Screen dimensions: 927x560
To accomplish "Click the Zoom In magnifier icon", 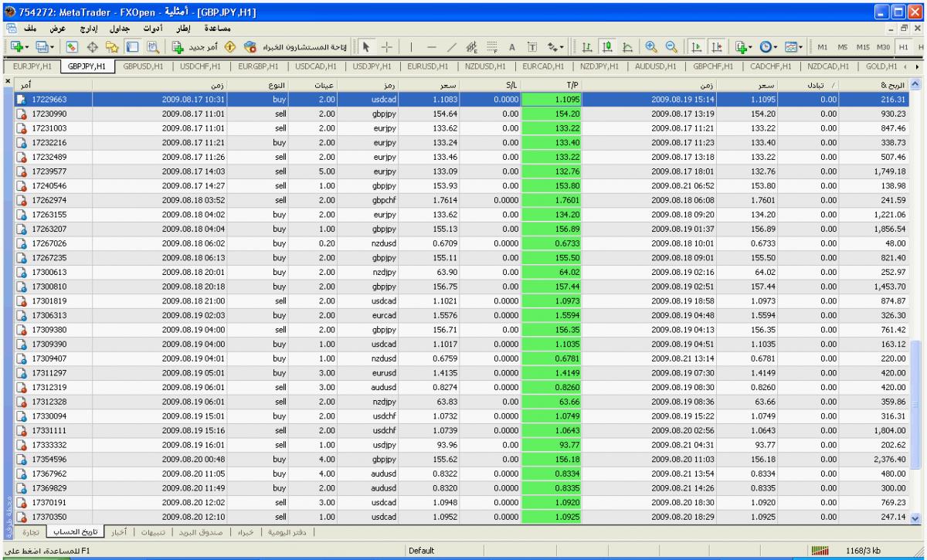I will tap(651, 46).
